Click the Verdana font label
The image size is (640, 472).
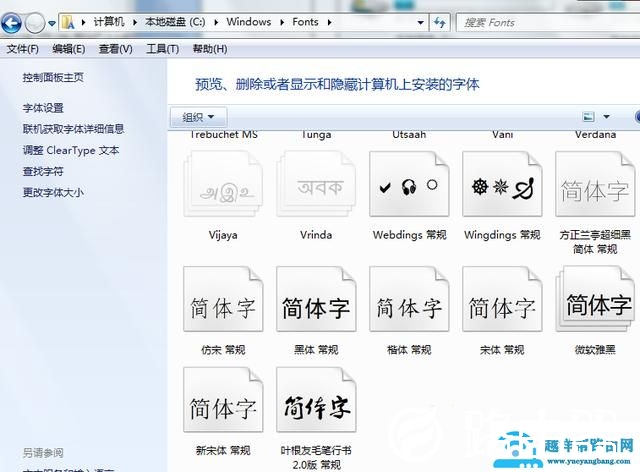[596, 134]
